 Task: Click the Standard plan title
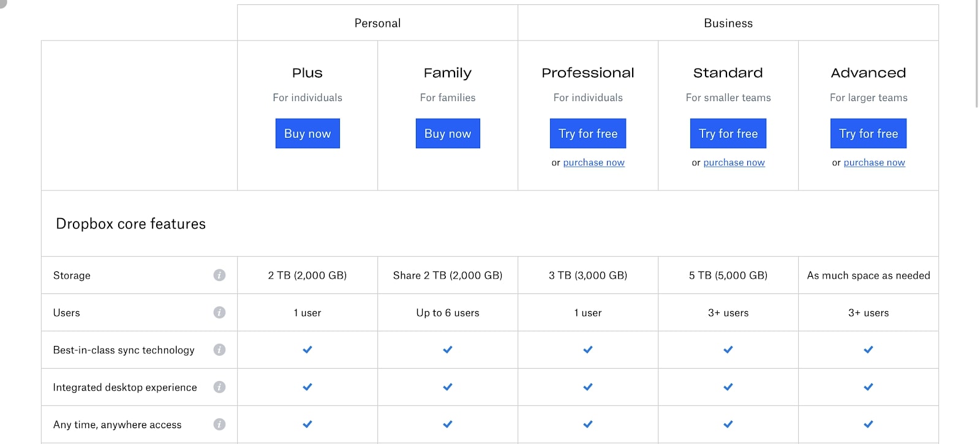[x=728, y=73]
